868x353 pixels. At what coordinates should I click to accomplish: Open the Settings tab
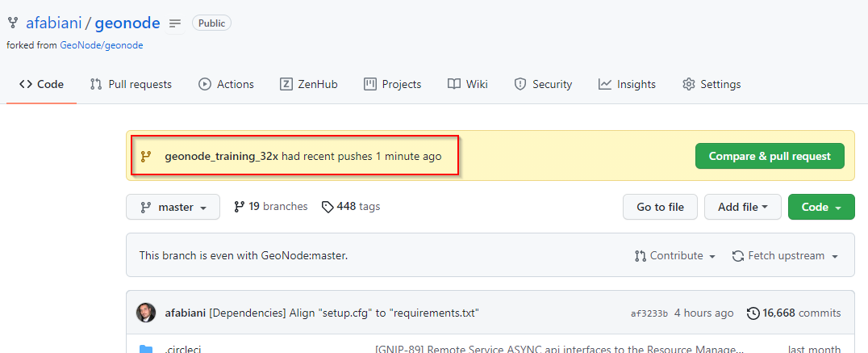coord(712,84)
